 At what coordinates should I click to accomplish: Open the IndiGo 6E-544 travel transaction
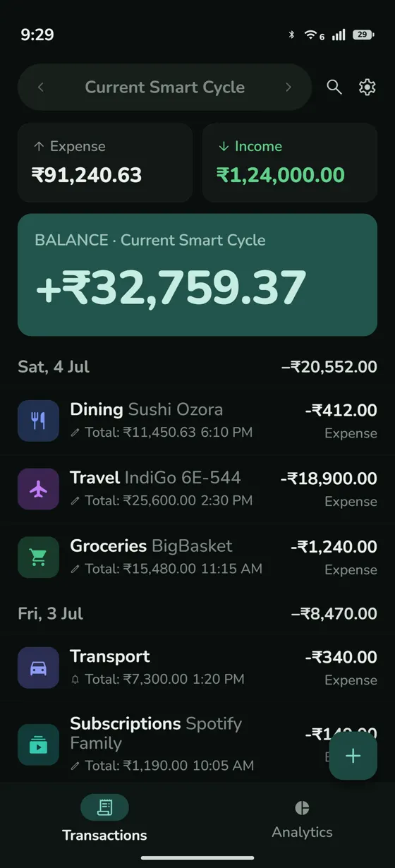(197, 489)
